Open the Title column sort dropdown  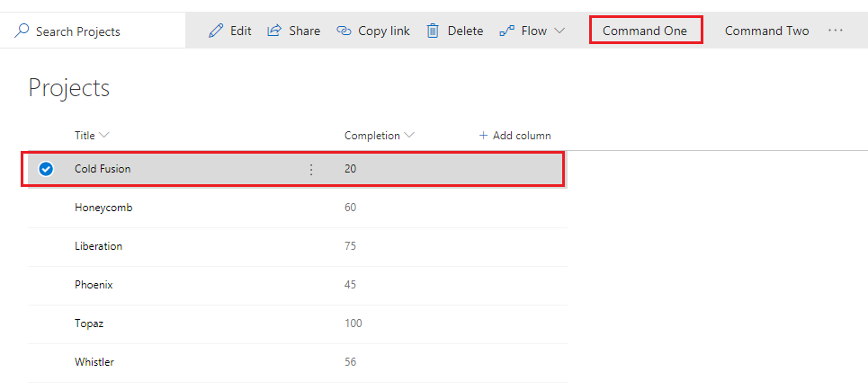(103, 136)
